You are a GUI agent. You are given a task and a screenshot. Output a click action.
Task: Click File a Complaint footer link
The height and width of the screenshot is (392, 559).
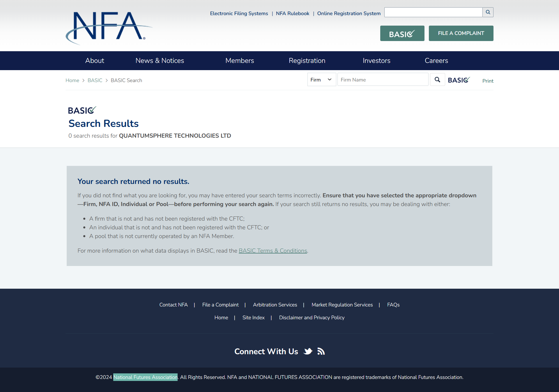(x=220, y=305)
